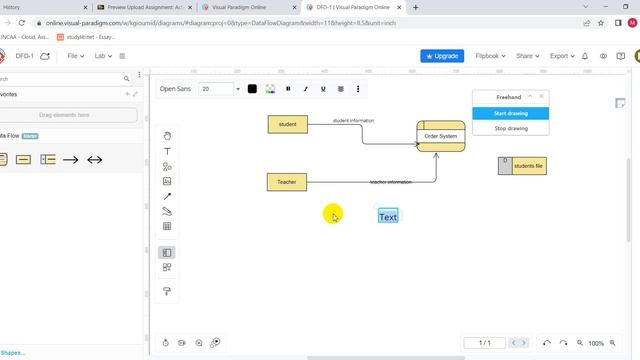Expand the font size dropdown arrow
640x360 pixels.
tap(238, 89)
